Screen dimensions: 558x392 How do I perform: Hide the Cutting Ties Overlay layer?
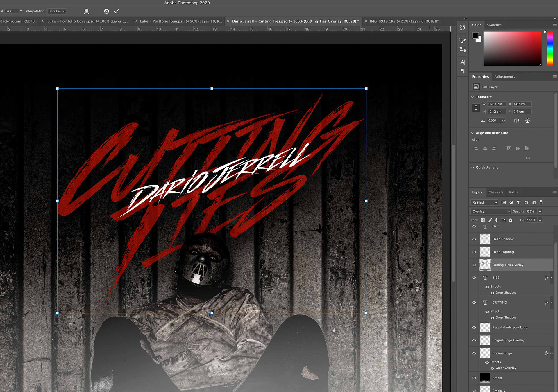(474, 265)
